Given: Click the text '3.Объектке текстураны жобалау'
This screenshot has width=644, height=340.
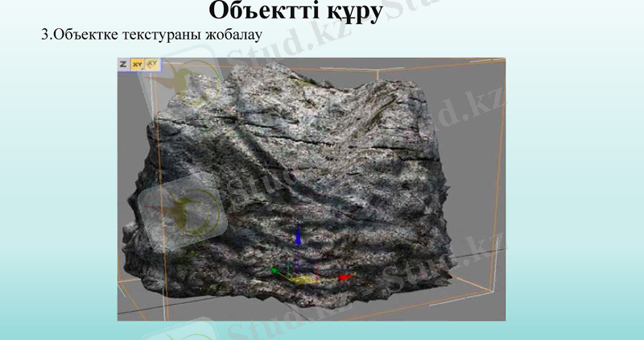Looking at the screenshot, I should click(x=151, y=35).
